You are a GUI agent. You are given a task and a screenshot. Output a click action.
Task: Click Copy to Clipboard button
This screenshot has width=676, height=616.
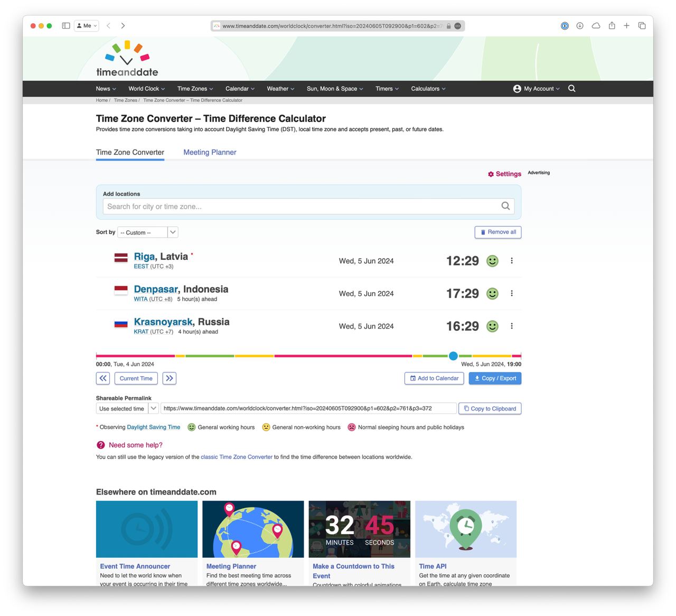pos(490,408)
